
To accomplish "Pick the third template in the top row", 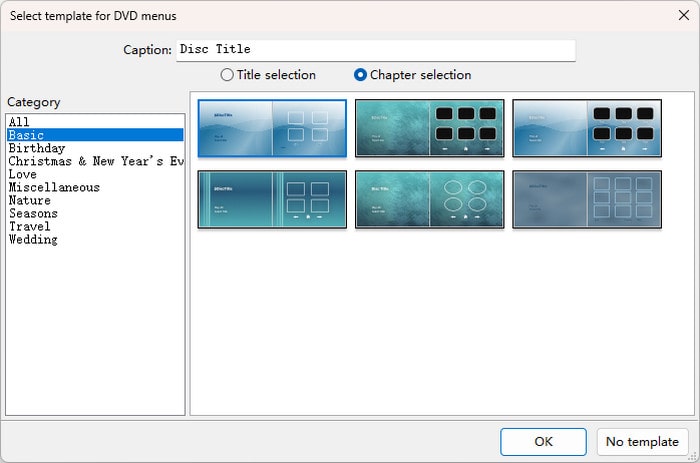I will click(x=586, y=128).
